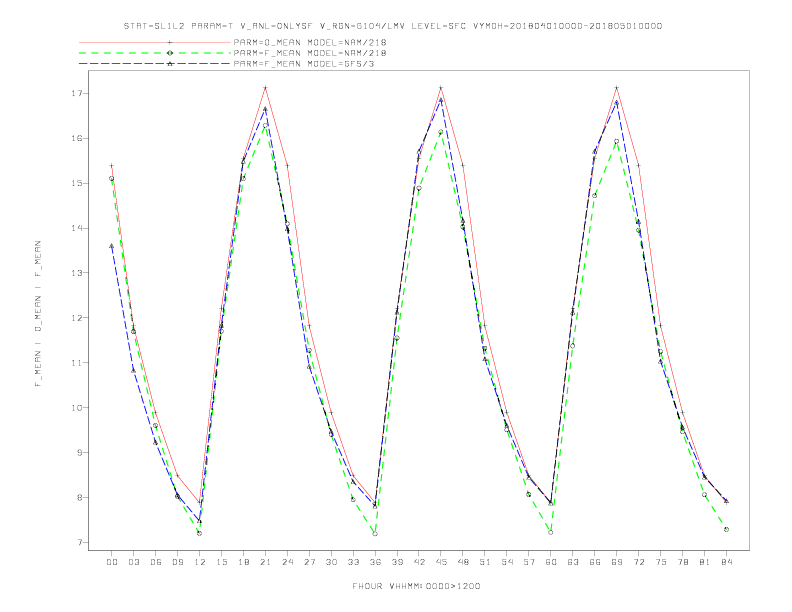Click x-axis forecast hour label 69
The width and height of the screenshot is (792, 612).
pyautogui.click(x=617, y=562)
